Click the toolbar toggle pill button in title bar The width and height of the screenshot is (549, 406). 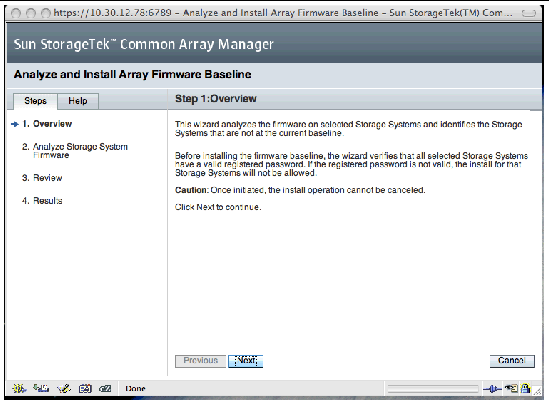[529, 13]
